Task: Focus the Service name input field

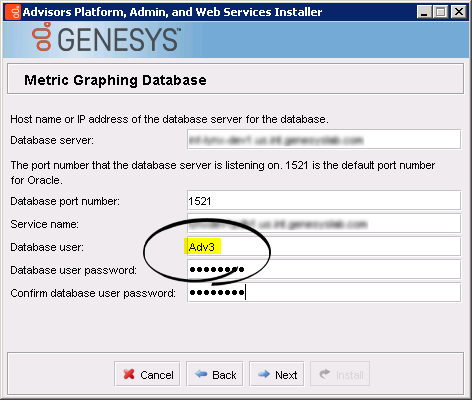Action: click(324, 223)
